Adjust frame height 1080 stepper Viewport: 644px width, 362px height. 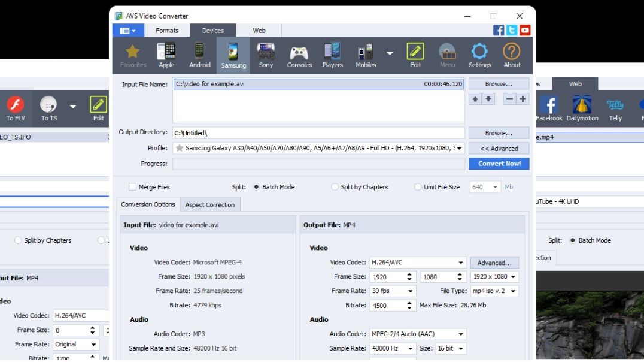(x=460, y=277)
